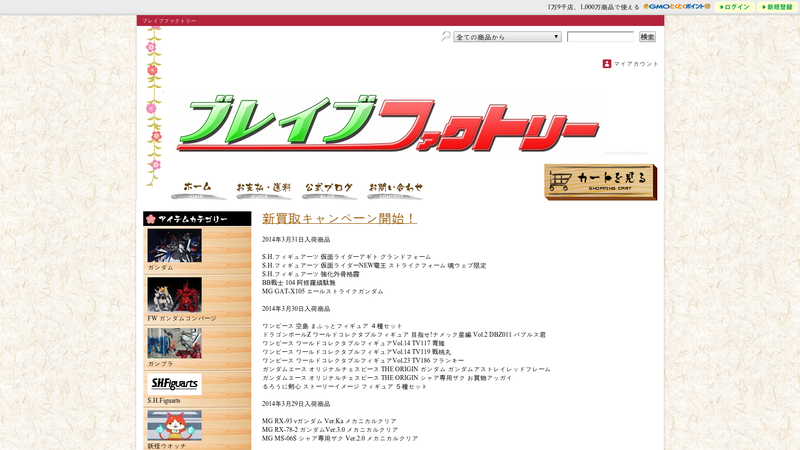Select the S.H.Figuarts logo thumbnail
Image resolution: width=800 pixels, height=450 pixels.
click(x=174, y=384)
